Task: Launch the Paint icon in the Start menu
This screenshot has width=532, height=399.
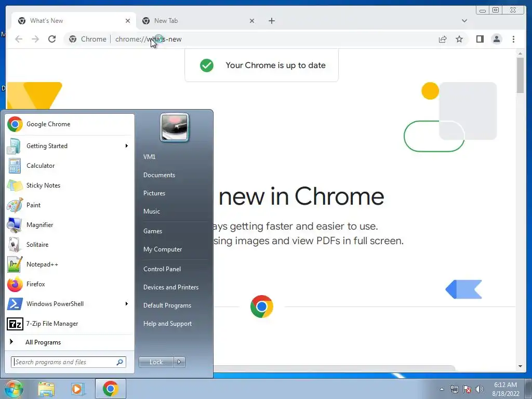Action: pos(15,205)
